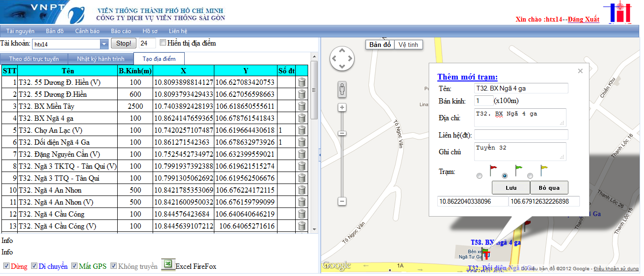Click the map zoom slider handle

pos(342,133)
